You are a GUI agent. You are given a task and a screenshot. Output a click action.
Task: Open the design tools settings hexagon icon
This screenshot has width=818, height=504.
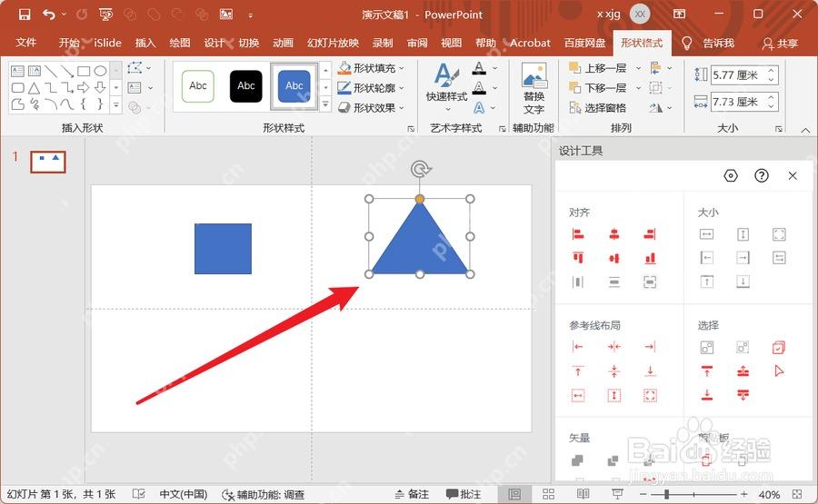pyautogui.click(x=731, y=175)
